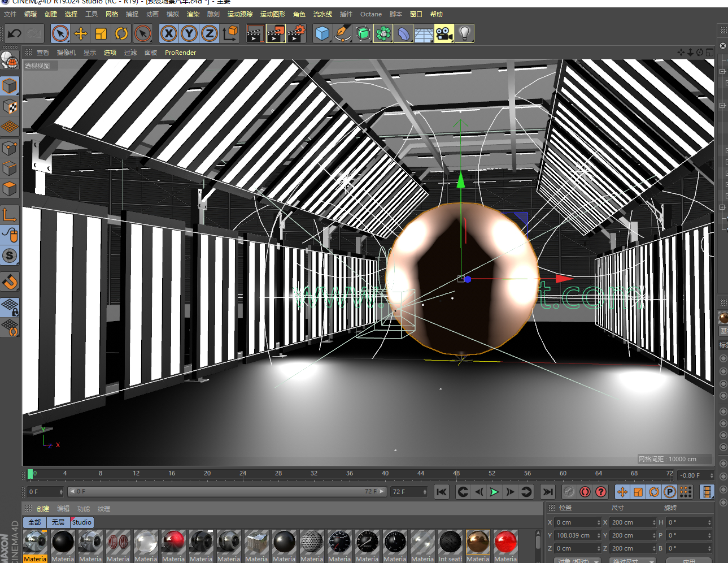Image resolution: width=728 pixels, height=563 pixels.
Task: Add a Cube primitive object
Action: (x=322, y=34)
